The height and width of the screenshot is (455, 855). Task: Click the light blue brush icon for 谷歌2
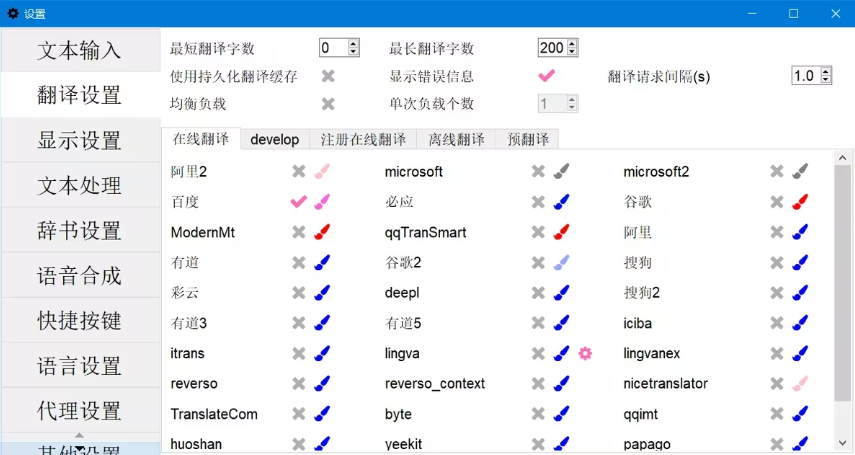click(x=561, y=263)
